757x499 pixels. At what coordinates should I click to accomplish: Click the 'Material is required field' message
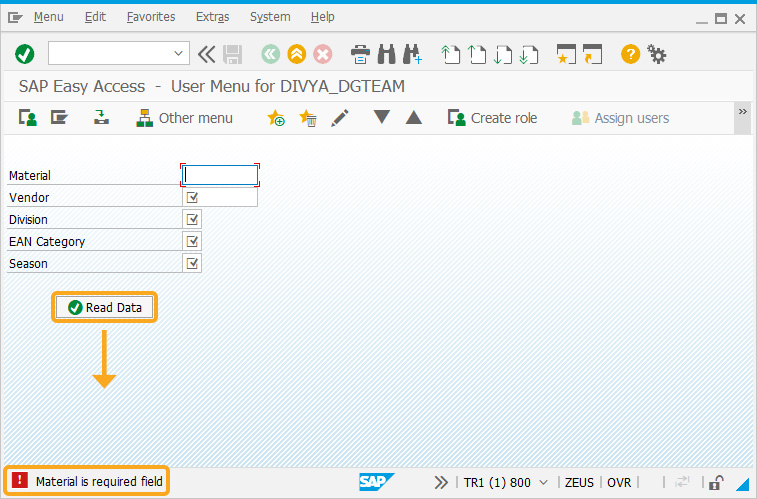click(x=99, y=482)
